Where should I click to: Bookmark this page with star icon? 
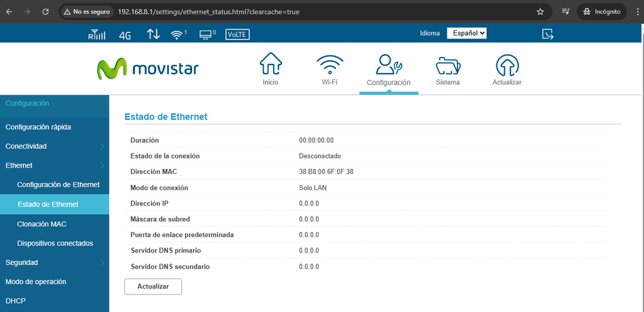coord(540,12)
